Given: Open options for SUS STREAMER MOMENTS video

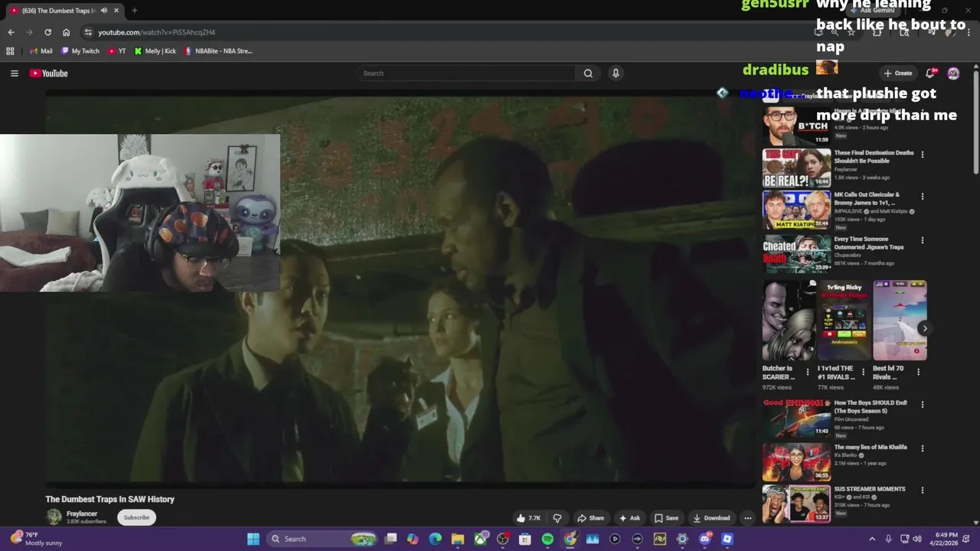Looking at the screenshot, I should point(922,491).
